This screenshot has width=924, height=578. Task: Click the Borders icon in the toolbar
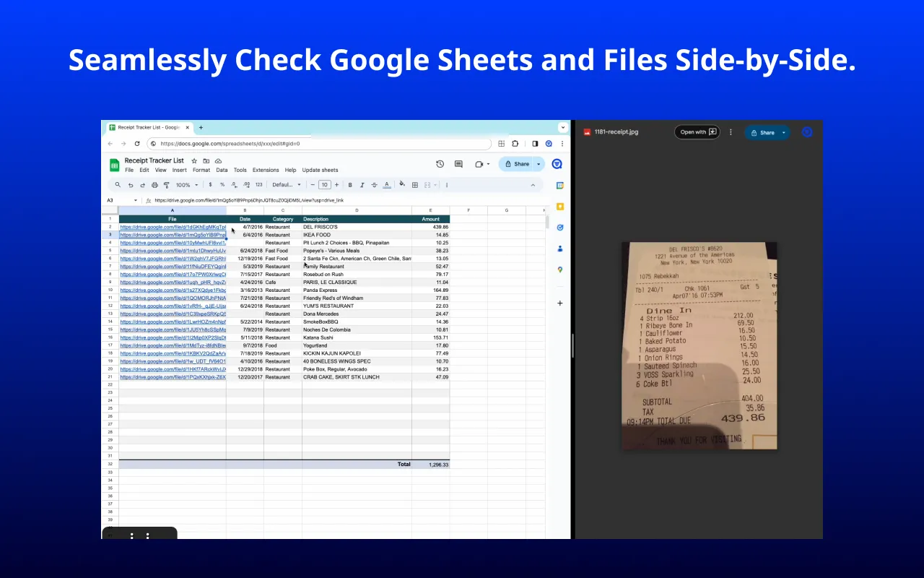tap(414, 184)
